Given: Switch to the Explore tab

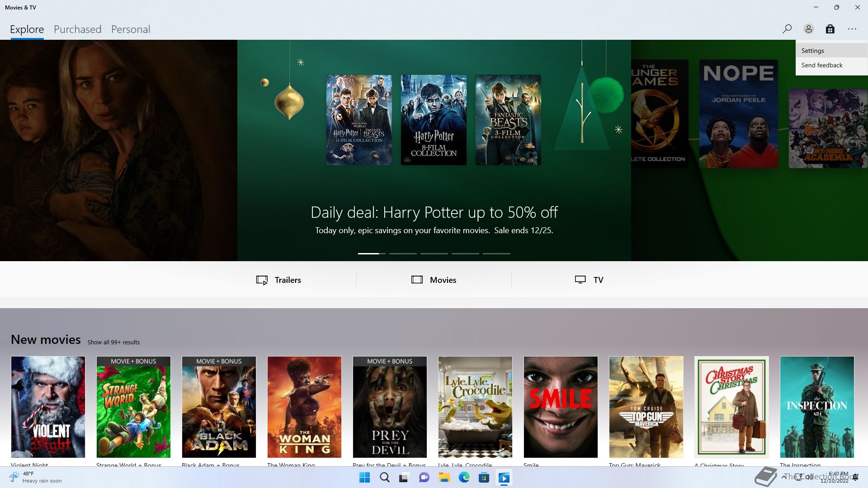Looking at the screenshot, I should [x=27, y=29].
